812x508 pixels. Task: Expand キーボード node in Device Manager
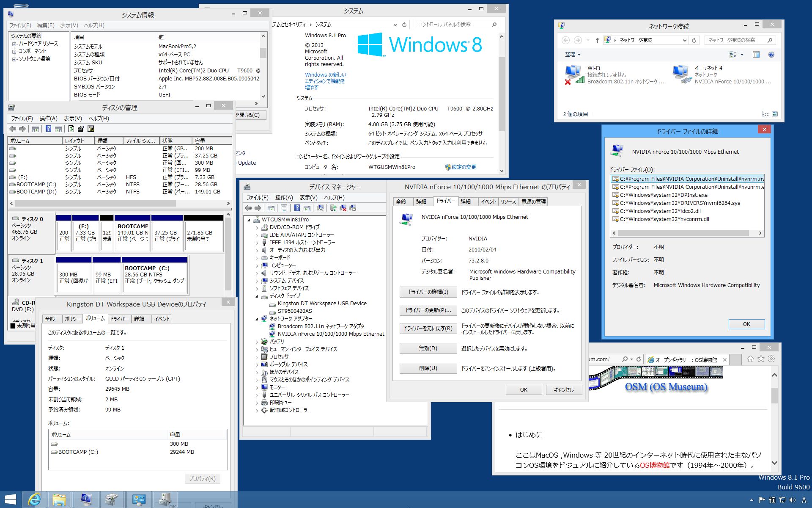257,258
